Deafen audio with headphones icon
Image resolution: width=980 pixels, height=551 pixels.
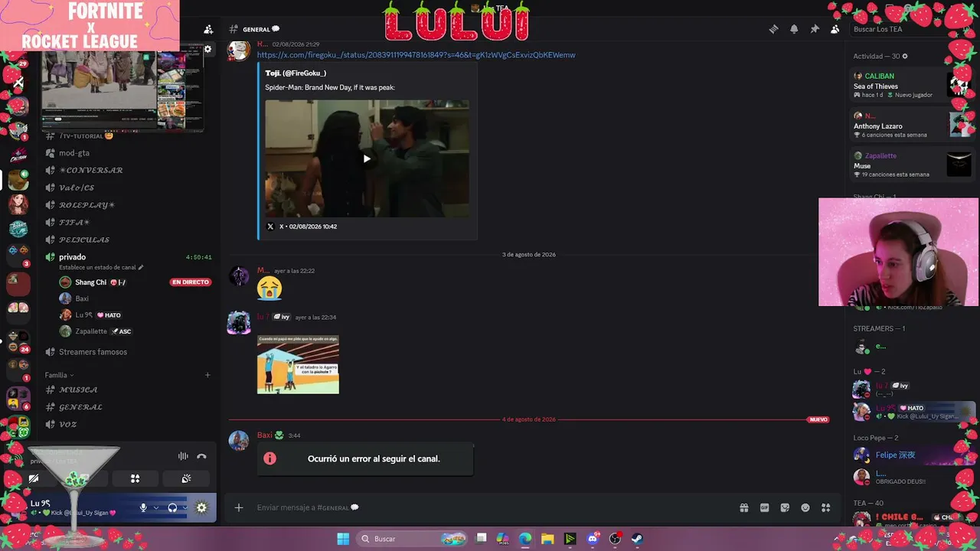click(x=172, y=507)
